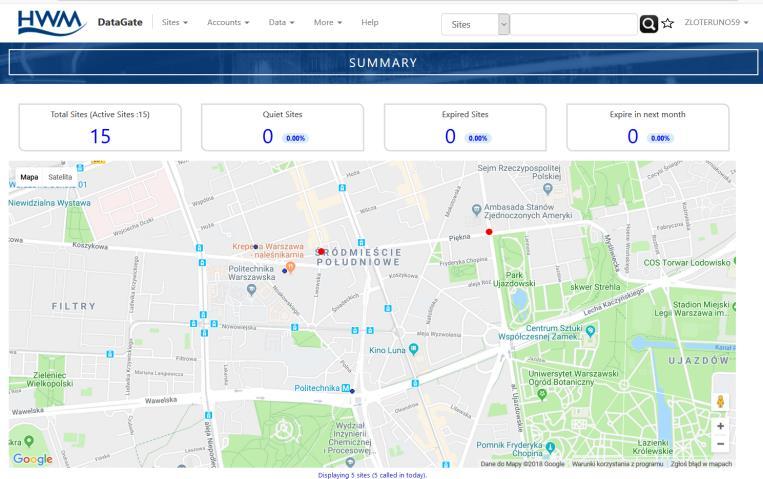The width and height of the screenshot is (763, 479).
Task: Run search with magnifier button
Action: click(649, 24)
